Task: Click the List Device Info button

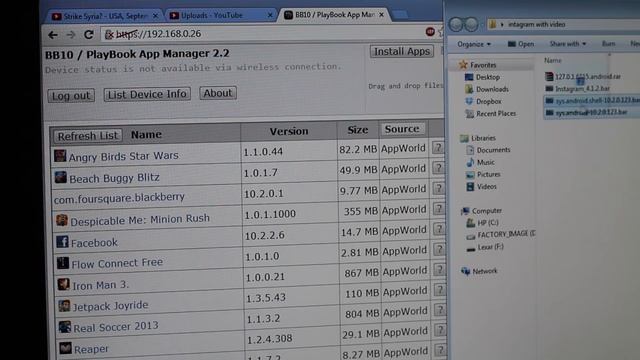Action: (147, 94)
